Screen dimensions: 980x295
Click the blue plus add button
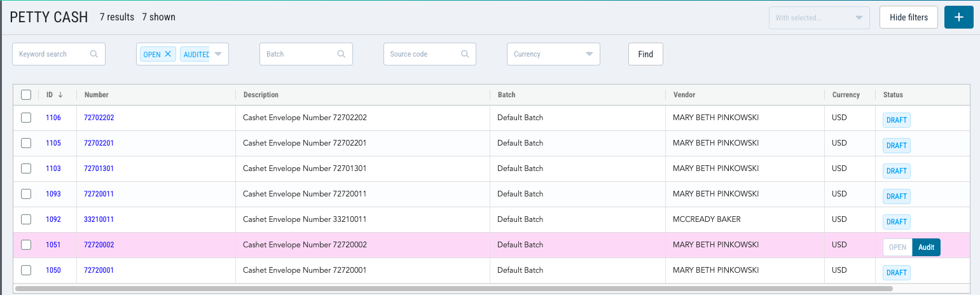(959, 17)
